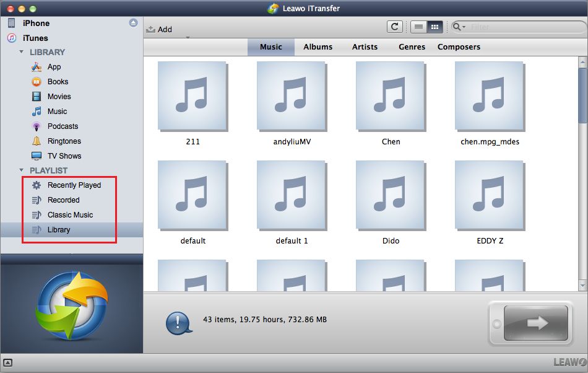Collapse the PLAYLIST section
The width and height of the screenshot is (588, 373).
tap(22, 170)
